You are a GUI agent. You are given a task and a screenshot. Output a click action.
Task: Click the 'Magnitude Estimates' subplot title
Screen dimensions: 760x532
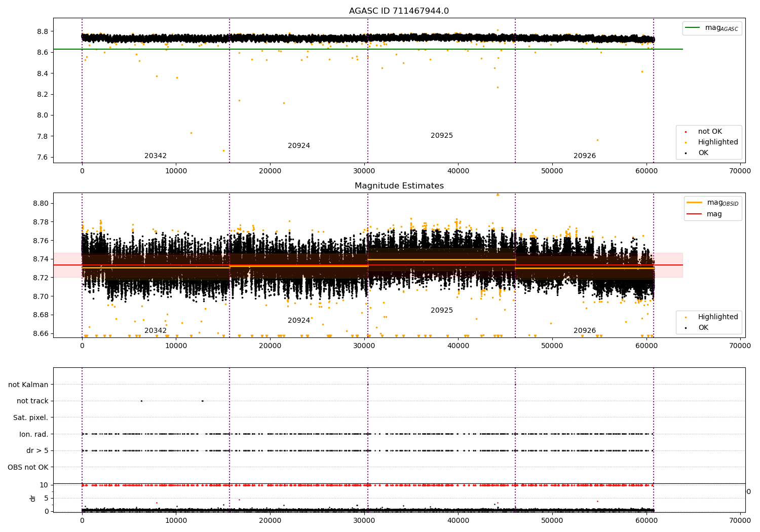click(399, 186)
